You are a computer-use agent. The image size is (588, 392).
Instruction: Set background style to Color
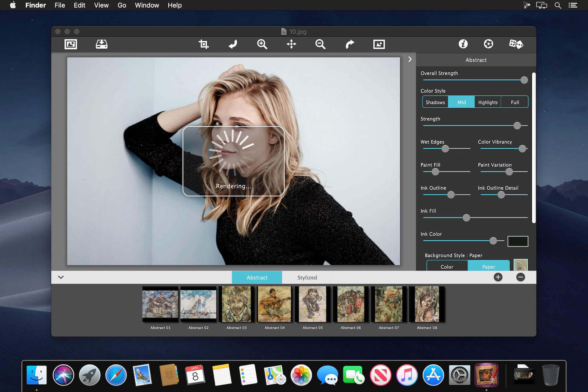click(x=447, y=266)
